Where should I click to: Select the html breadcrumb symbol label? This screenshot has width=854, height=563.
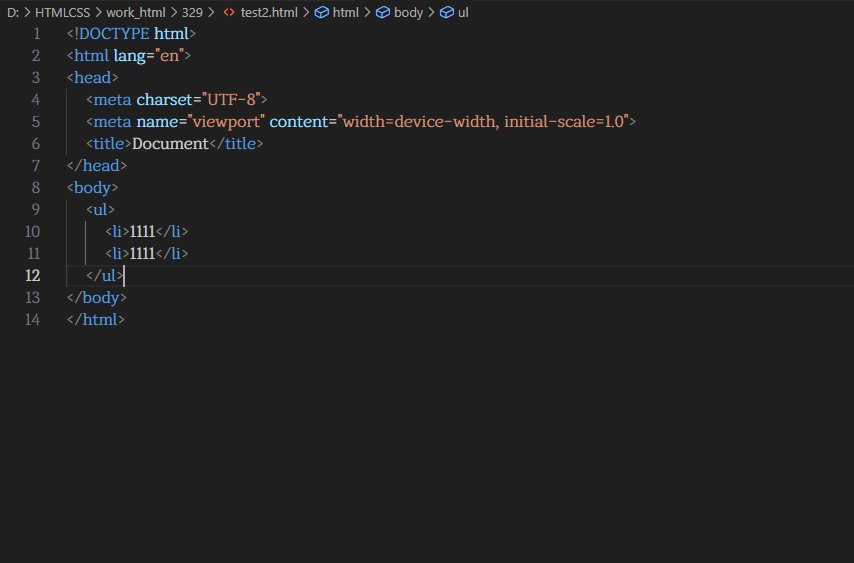(x=346, y=13)
